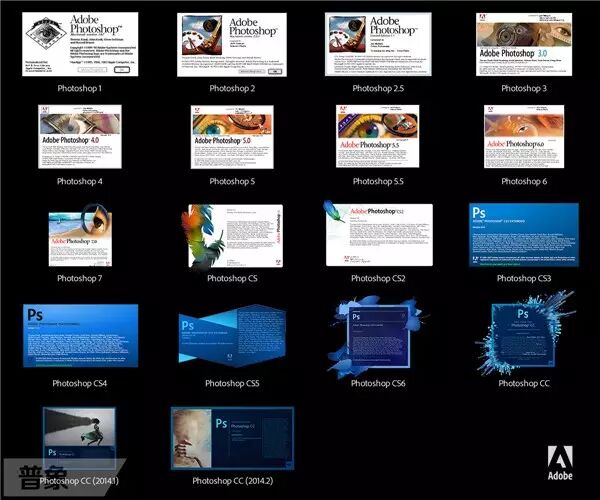Select the Ps logo on Photoshop CC splash

523,314
